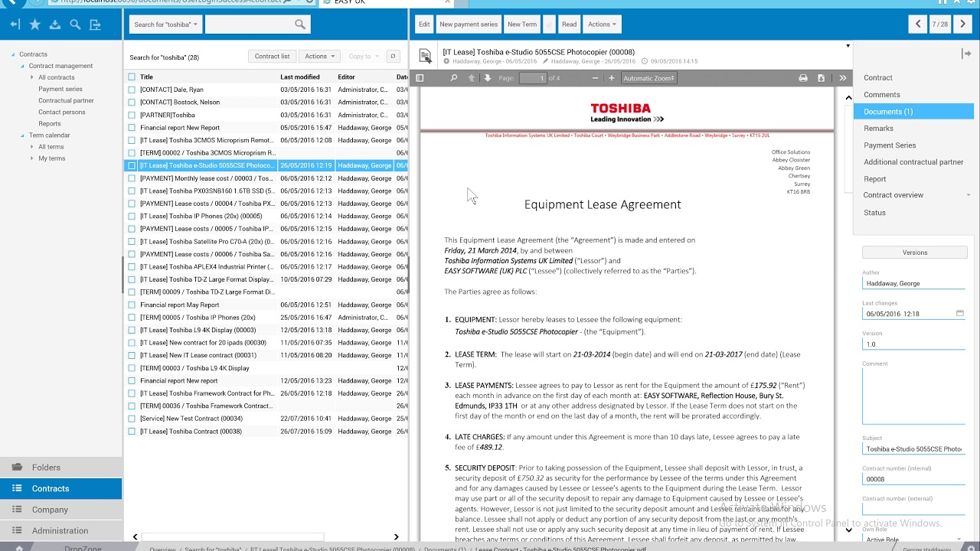Check the Toshiba L9 4K Display (00003) row
Image resolution: width=980 pixels, height=551 pixels.
coord(132,330)
